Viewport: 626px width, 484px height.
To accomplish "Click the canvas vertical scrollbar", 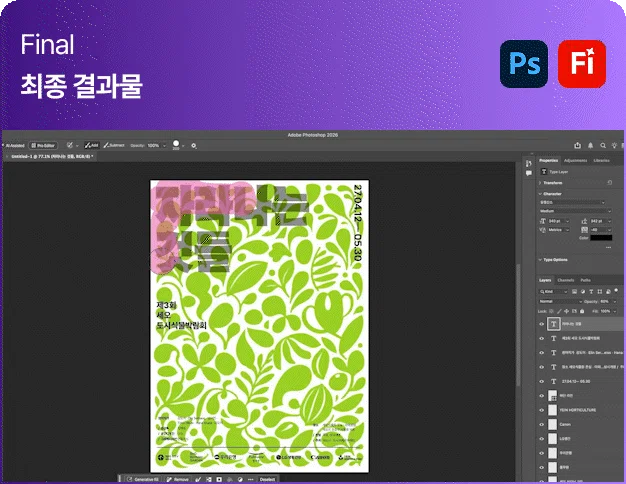I will click(518, 324).
